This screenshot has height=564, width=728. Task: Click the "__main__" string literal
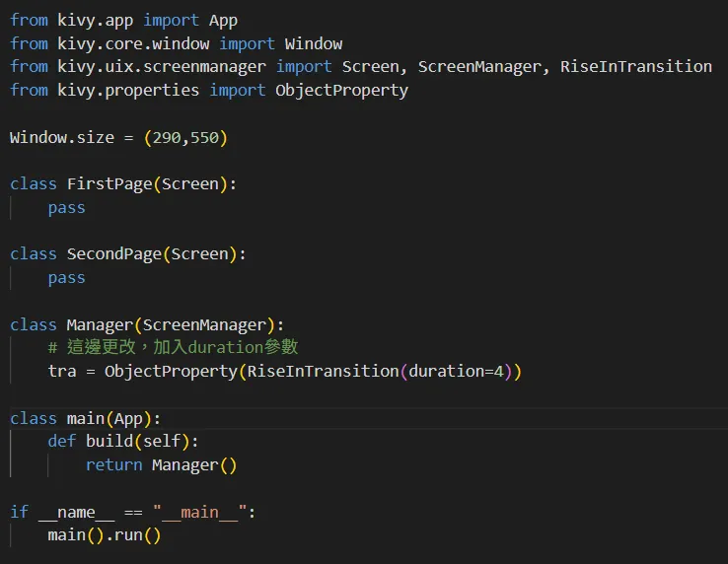click(x=199, y=513)
